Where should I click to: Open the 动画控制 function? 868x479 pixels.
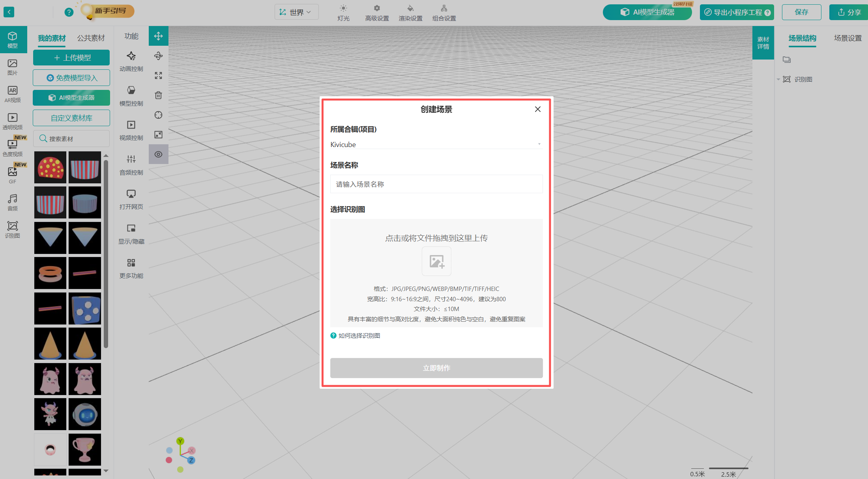point(131,61)
